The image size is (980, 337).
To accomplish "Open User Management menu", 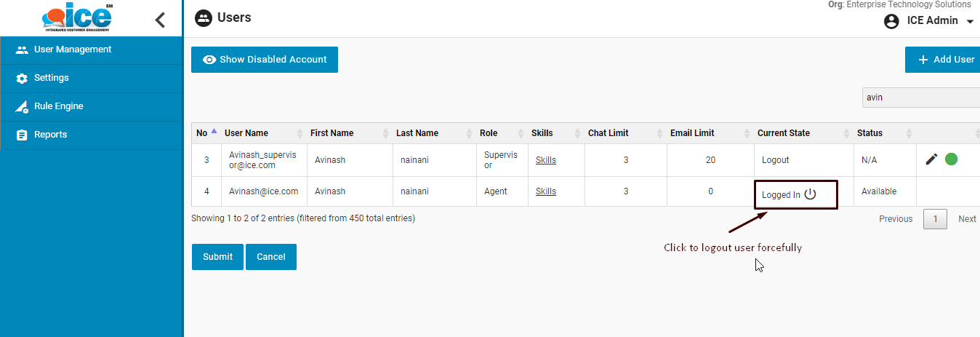I will [x=72, y=49].
